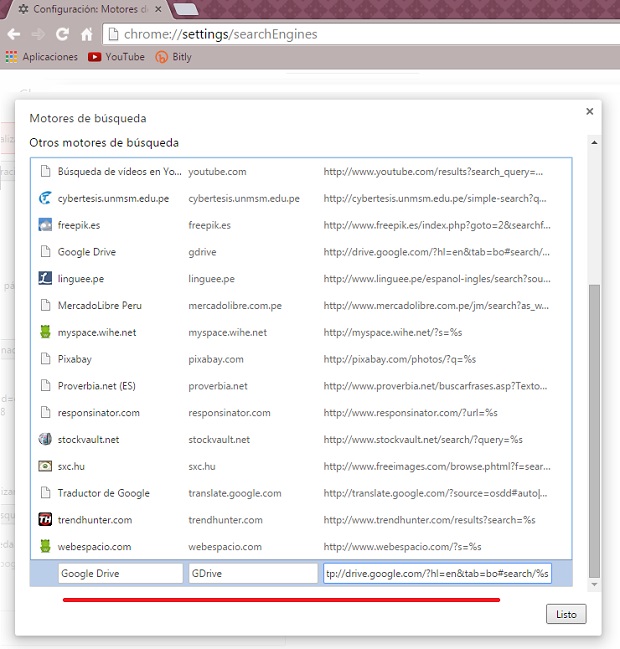
Task: Click the scroll down arrow in dialog
Action: tap(594, 584)
